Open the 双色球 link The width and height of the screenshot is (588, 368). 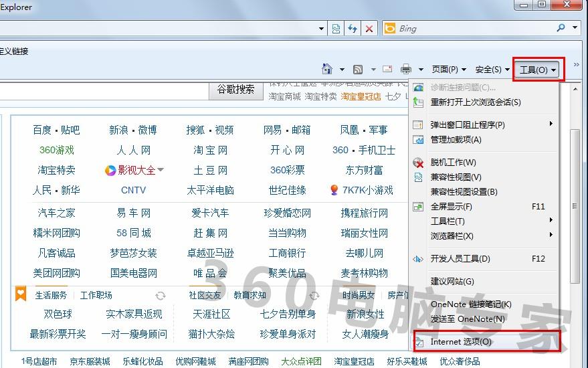coord(58,314)
